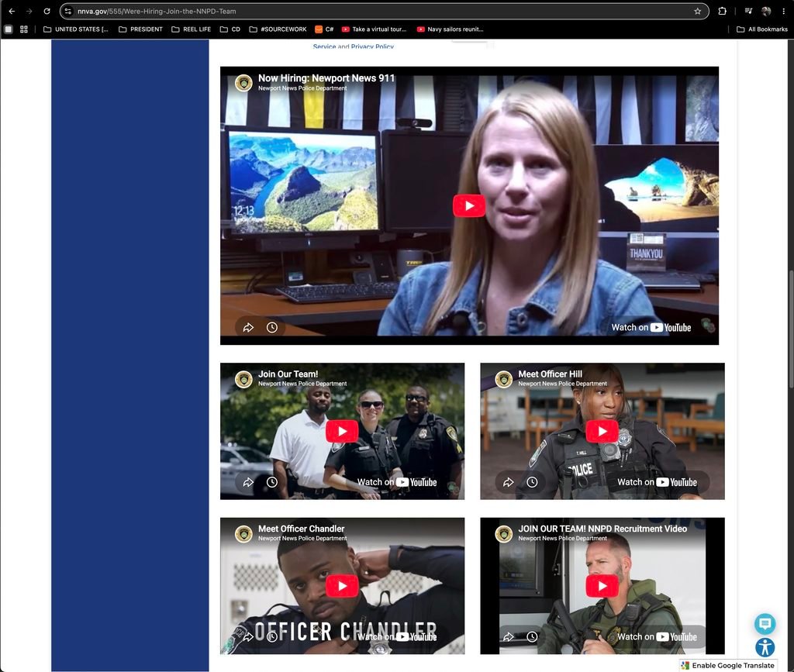Expand the REEL LIFE bookmarks folder
Viewport: 794px width, 672px height.
pos(192,29)
